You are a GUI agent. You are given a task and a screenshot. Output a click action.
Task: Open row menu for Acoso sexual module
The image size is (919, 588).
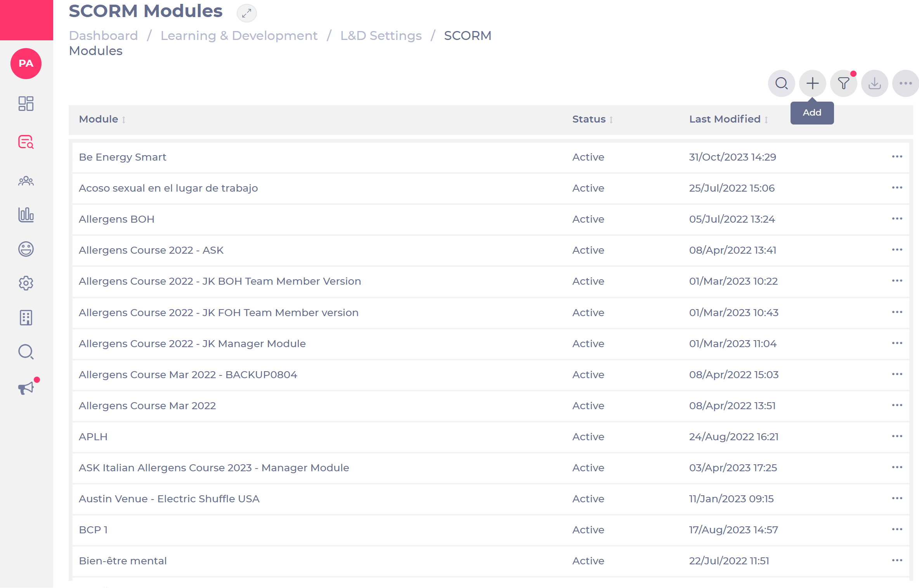(x=897, y=188)
